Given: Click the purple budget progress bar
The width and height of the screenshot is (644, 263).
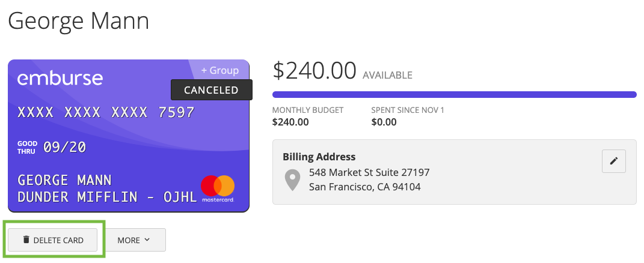Looking at the screenshot, I should 454,95.
